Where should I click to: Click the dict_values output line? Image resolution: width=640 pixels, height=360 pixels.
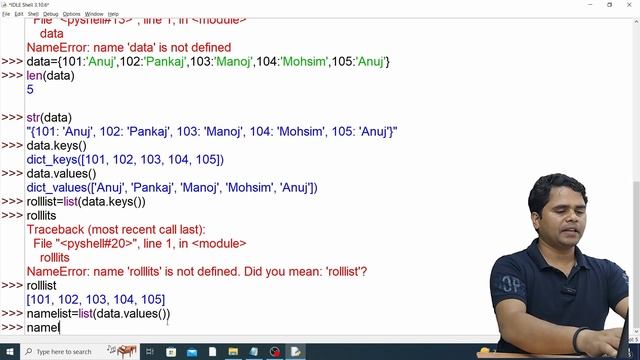(x=172, y=188)
